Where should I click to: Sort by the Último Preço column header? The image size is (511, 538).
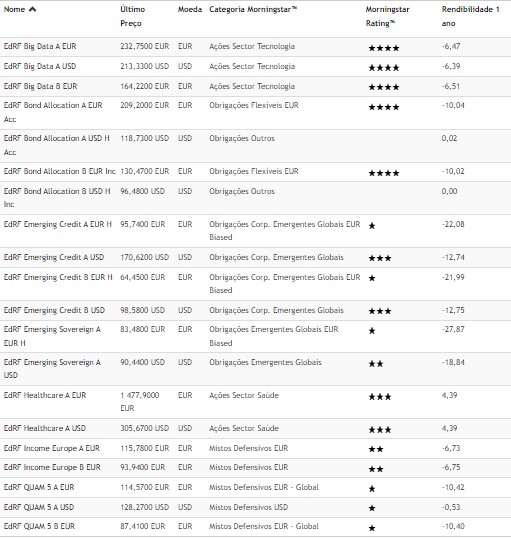click(132, 16)
